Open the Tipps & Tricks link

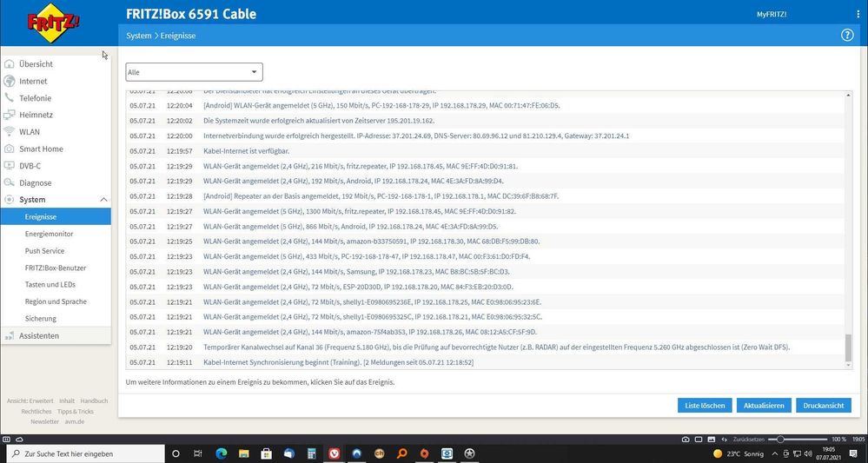point(76,412)
